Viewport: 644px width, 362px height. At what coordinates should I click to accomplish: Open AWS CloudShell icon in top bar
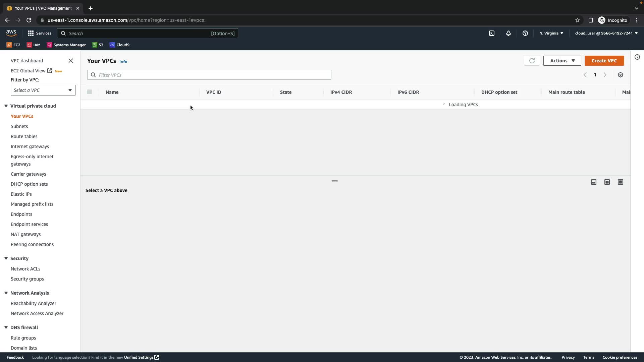(492, 33)
